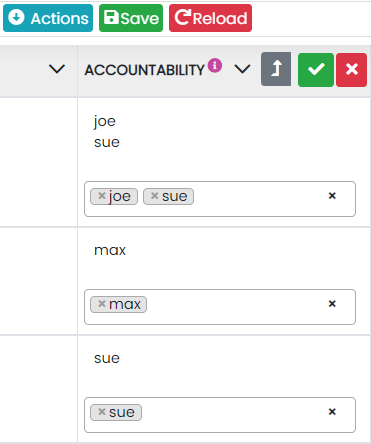Remove the joe tag from first selector
Image resolution: width=371 pixels, height=444 pixels.
click(102, 196)
